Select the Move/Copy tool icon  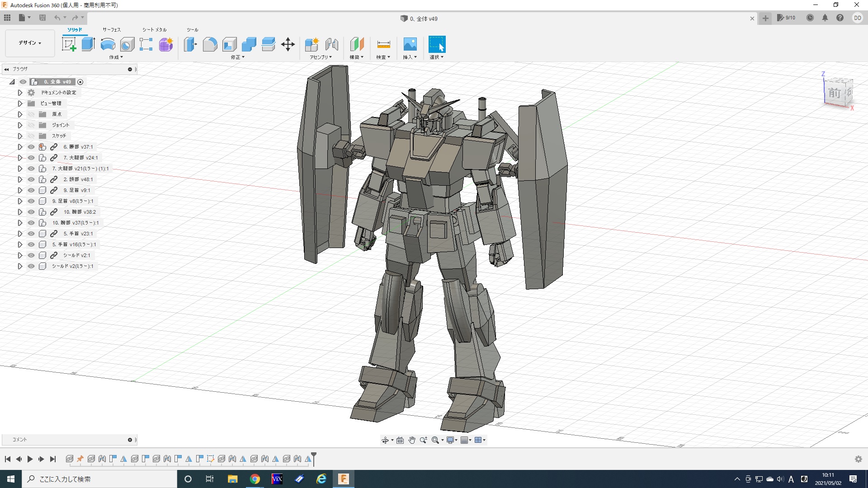288,44
